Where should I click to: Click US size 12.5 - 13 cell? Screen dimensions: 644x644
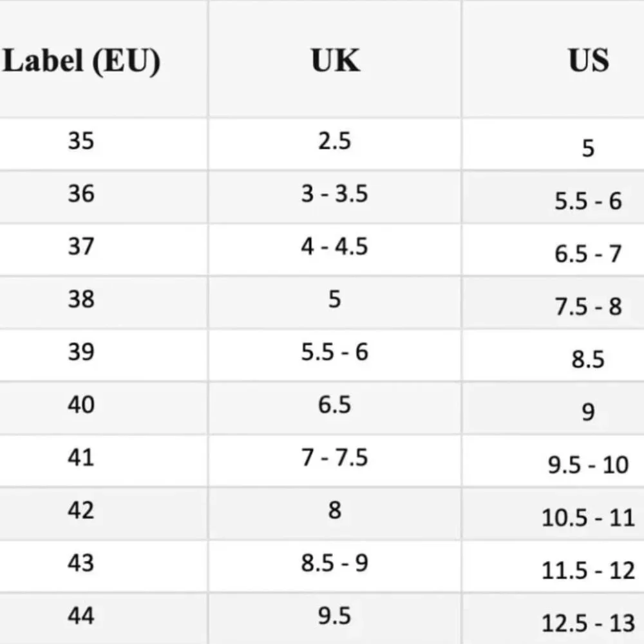coord(553,619)
